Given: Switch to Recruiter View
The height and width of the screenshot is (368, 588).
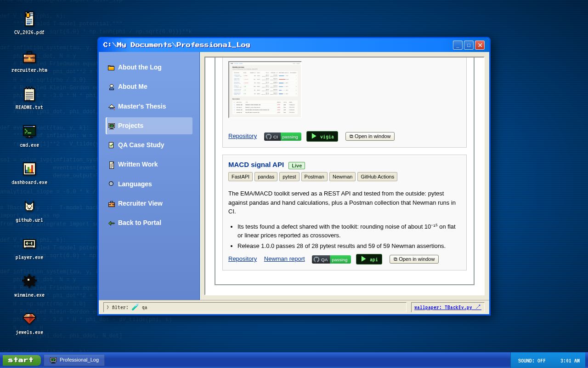Looking at the screenshot, I should coord(149,203).
